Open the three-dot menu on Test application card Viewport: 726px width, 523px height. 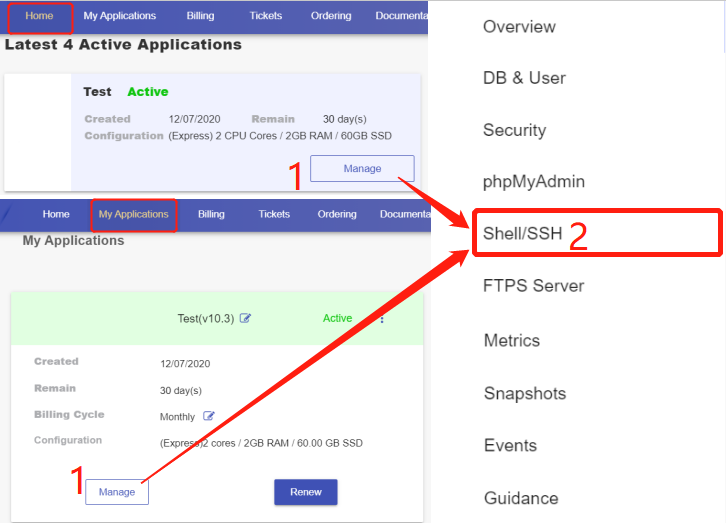pyautogui.click(x=382, y=319)
